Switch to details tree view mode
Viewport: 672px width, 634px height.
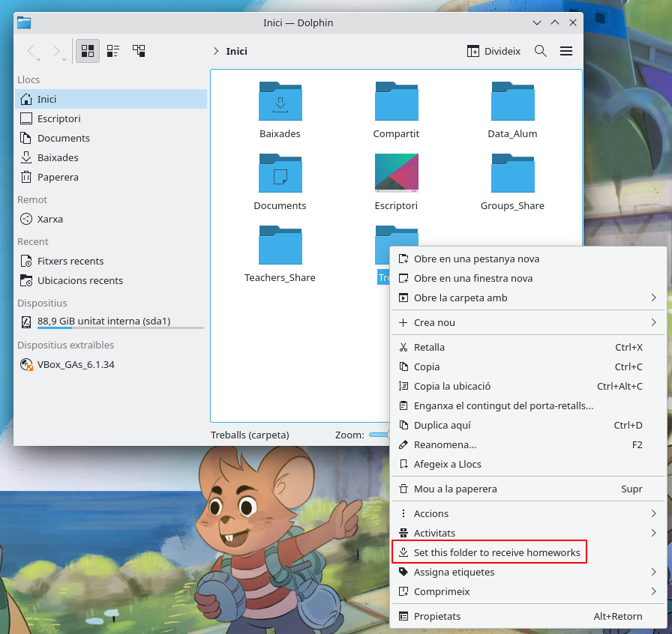(139, 51)
